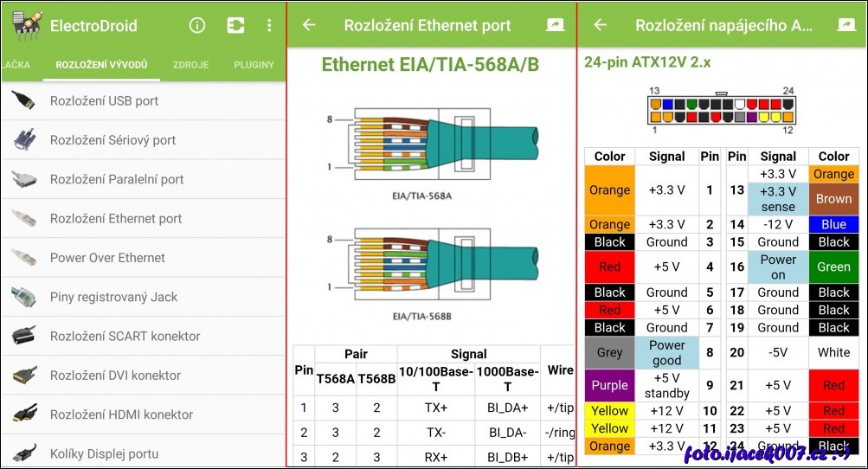Tap the ElectroDroid app logo icon
868x469 pixels.
click(x=26, y=25)
